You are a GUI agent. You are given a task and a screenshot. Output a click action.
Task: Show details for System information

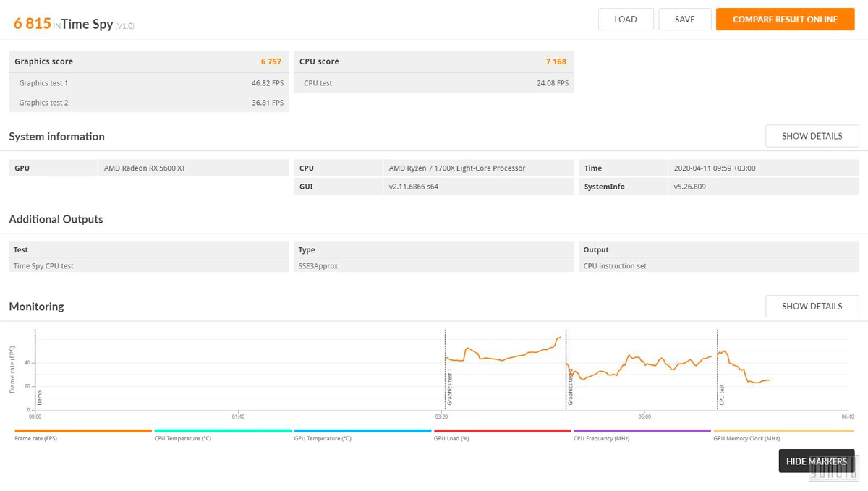tap(812, 136)
